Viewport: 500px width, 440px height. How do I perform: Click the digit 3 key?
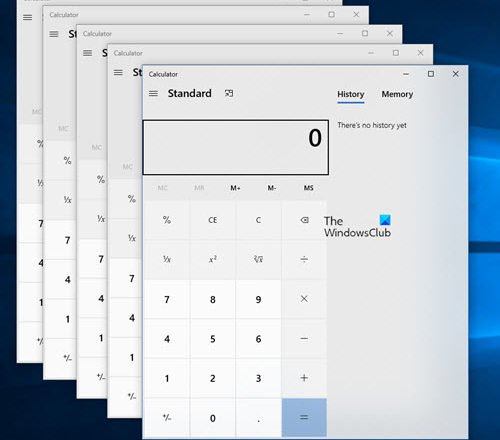(258, 378)
